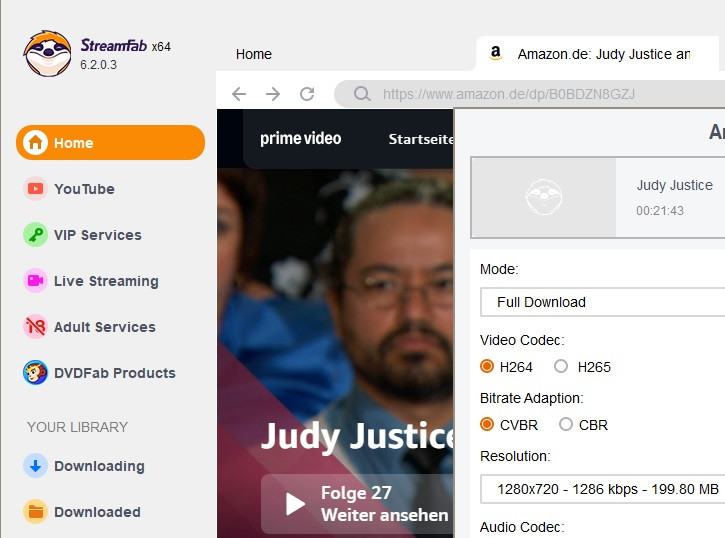Open the Downloaded library list
The image size is (725, 538).
pyautogui.click(x=97, y=512)
